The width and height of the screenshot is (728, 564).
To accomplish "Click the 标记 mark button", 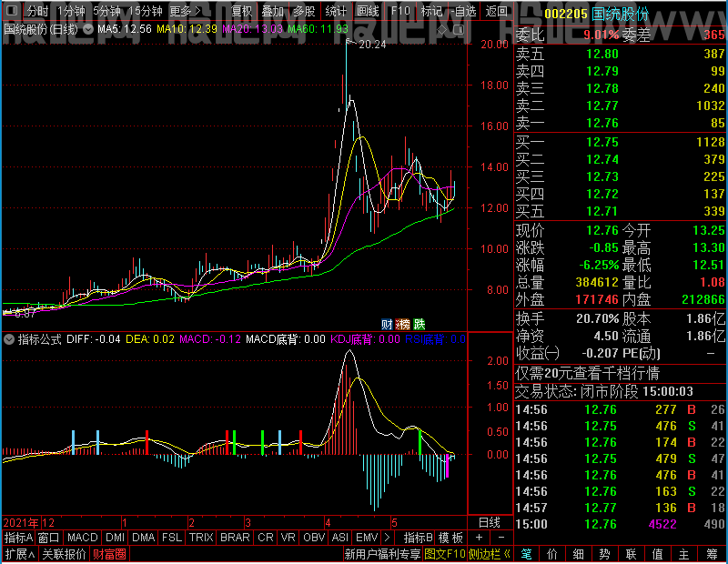I will pos(431,11).
